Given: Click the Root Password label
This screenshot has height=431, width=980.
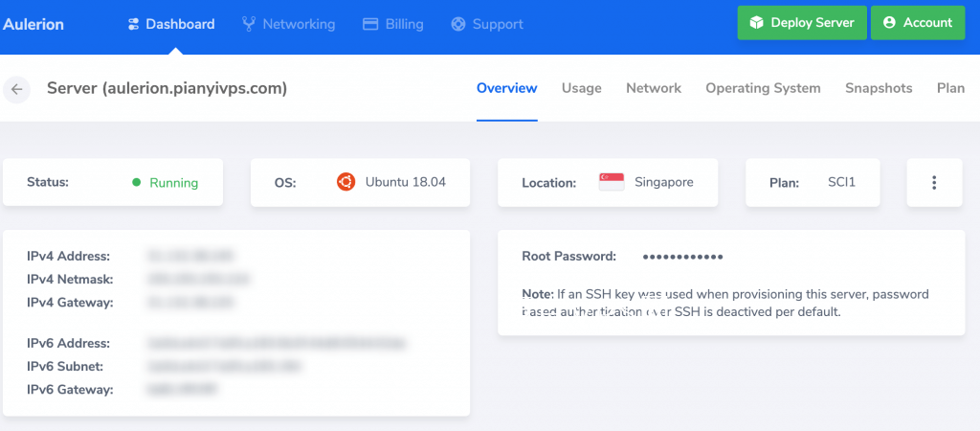Looking at the screenshot, I should coord(569,256).
